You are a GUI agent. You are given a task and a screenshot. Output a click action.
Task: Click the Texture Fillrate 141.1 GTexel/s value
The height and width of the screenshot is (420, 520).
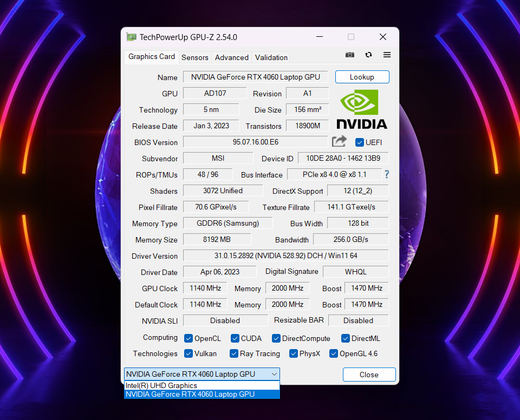(x=351, y=207)
